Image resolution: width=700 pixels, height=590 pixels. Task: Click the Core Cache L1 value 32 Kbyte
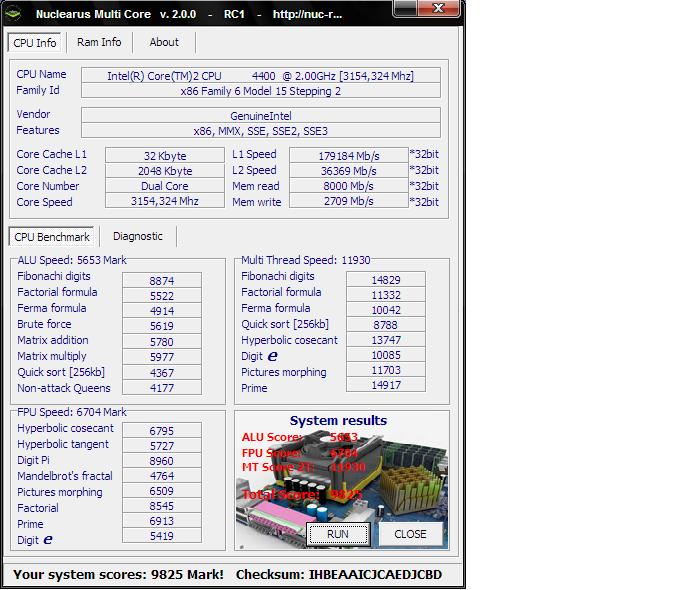point(165,156)
